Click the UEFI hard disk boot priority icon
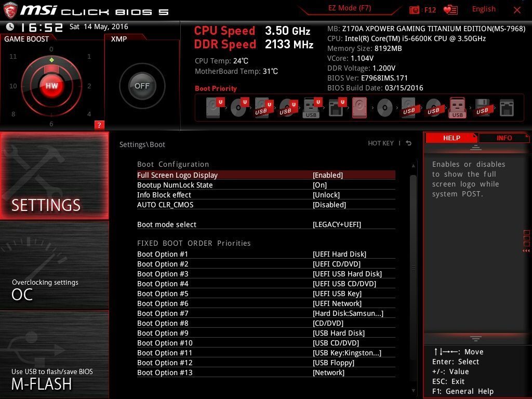 coord(215,108)
